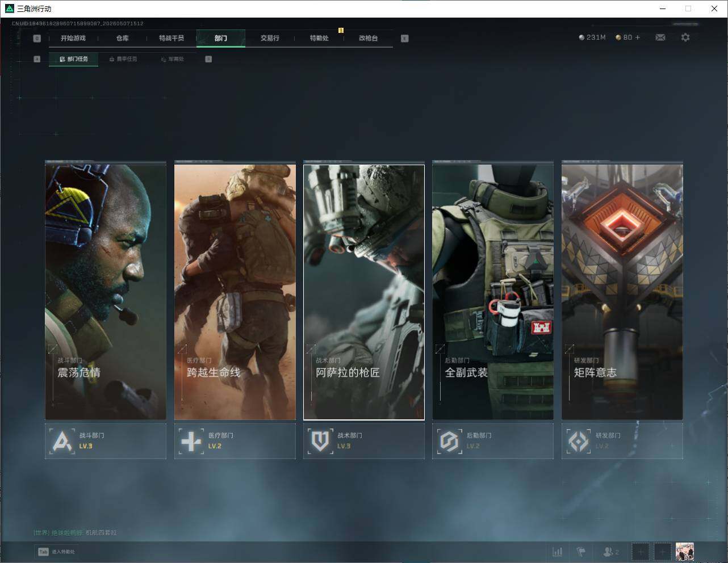
Task: Click the next tab E key icon
Action: [404, 39]
